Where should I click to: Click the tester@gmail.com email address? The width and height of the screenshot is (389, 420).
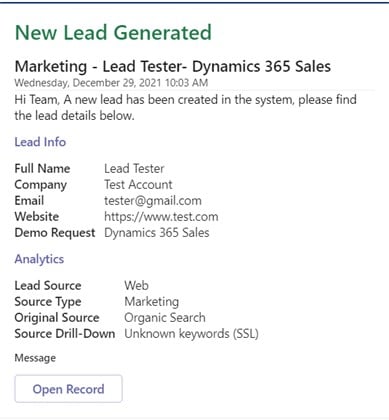(153, 201)
